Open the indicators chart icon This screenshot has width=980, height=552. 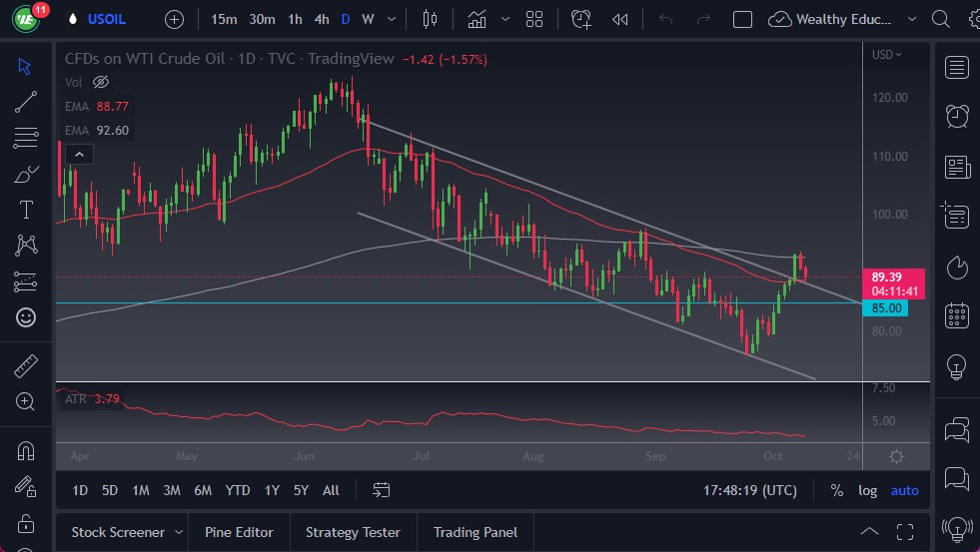click(x=478, y=19)
